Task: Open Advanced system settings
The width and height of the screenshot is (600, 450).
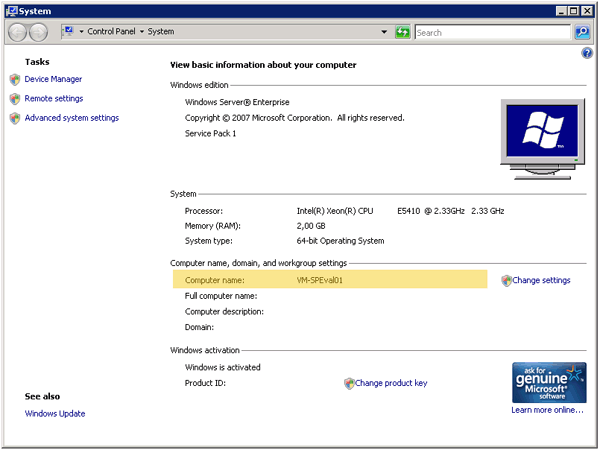Action: (x=71, y=118)
